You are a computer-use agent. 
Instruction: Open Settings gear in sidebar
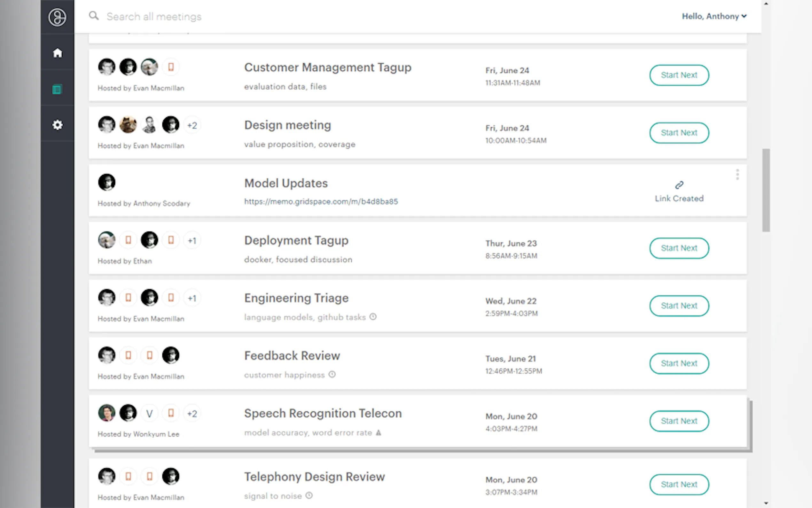coord(58,125)
